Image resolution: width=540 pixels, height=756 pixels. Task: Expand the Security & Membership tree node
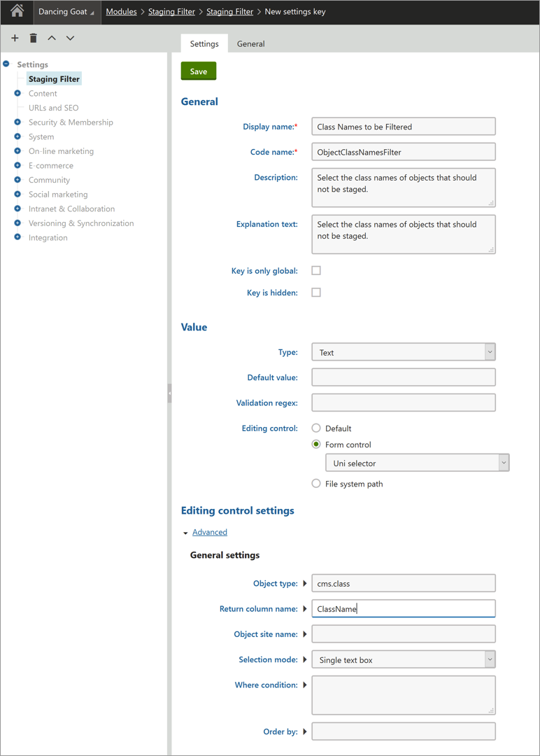pos(17,122)
